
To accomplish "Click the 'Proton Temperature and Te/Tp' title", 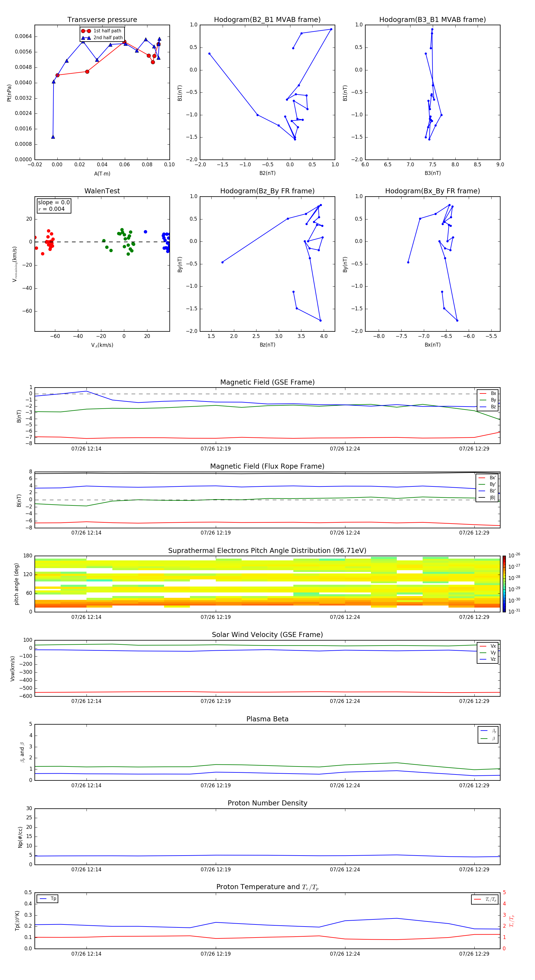I will 267,887.
